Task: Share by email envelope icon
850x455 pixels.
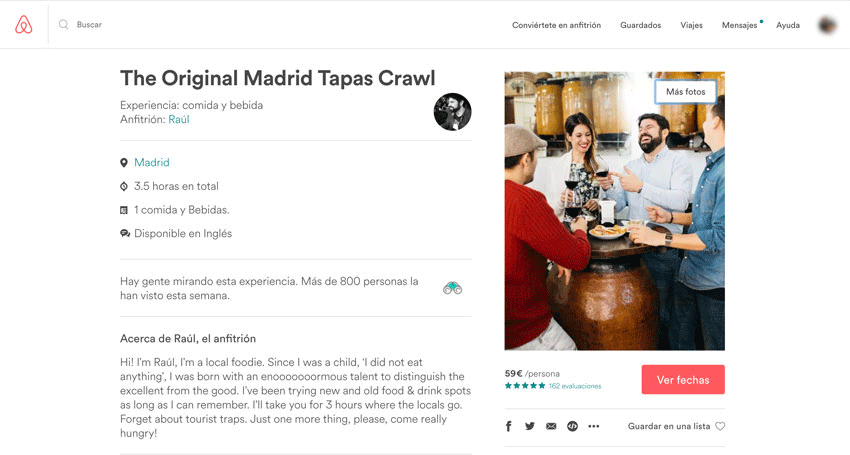Action: [x=551, y=426]
